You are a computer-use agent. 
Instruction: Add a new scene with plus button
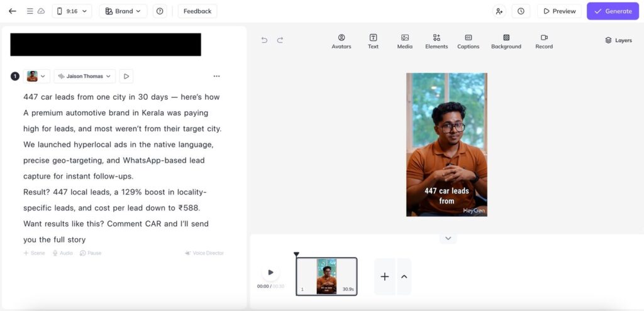pyautogui.click(x=384, y=276)
